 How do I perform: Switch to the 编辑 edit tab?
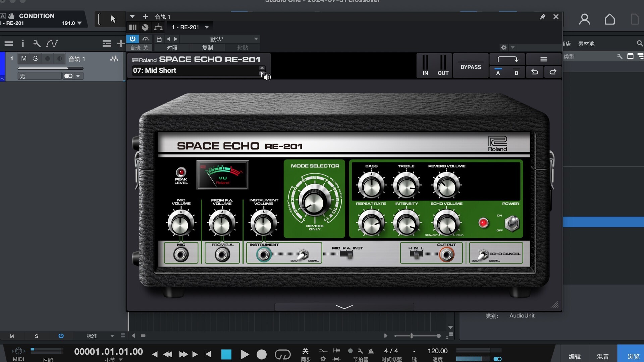pyautogui.click(x=575, y=356)
